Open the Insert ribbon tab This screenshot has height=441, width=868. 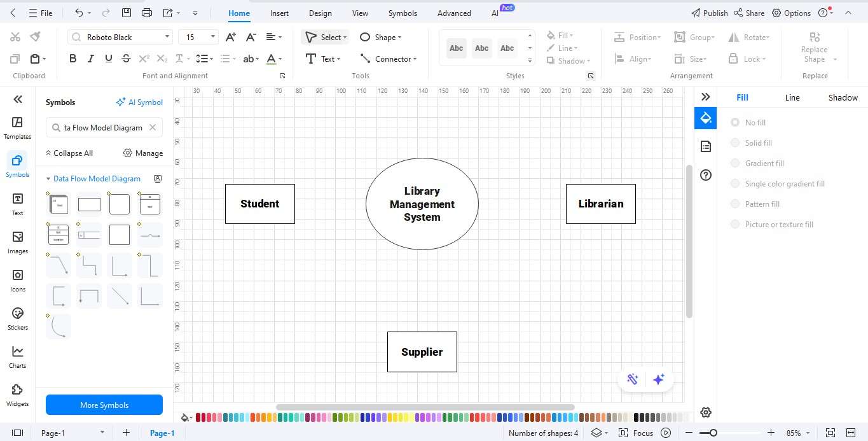279,13
